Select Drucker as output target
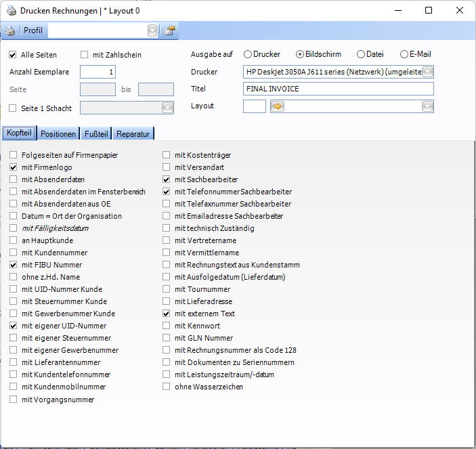Image resolution: width=476 pixels, height=449 pixels. click(248, 54)
